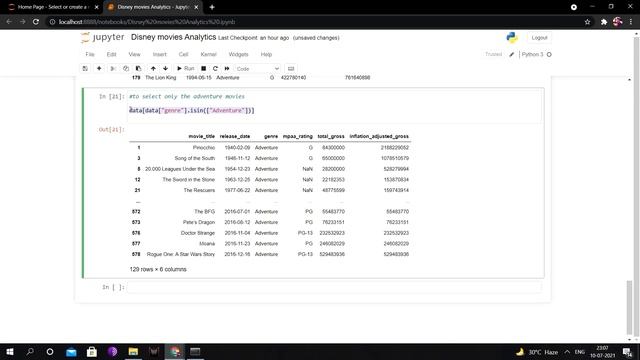Show hidden system tray icons chevron
The height and width of the screenshot is (360, 640).
click(x=567, y=351)
